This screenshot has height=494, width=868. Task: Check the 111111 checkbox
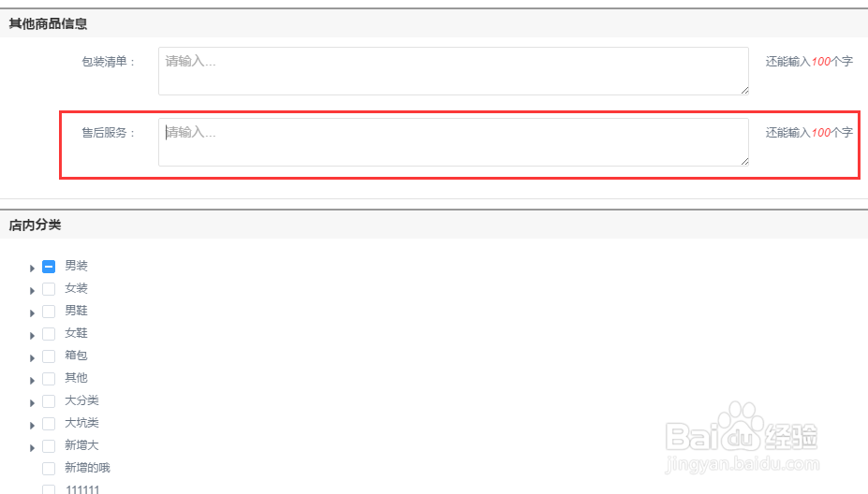[x=49, y=489]
